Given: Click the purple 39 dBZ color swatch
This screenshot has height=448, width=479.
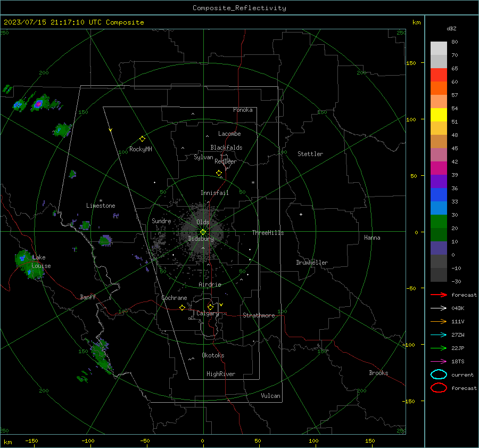Looking at the screenshot, I should point(439,181).
